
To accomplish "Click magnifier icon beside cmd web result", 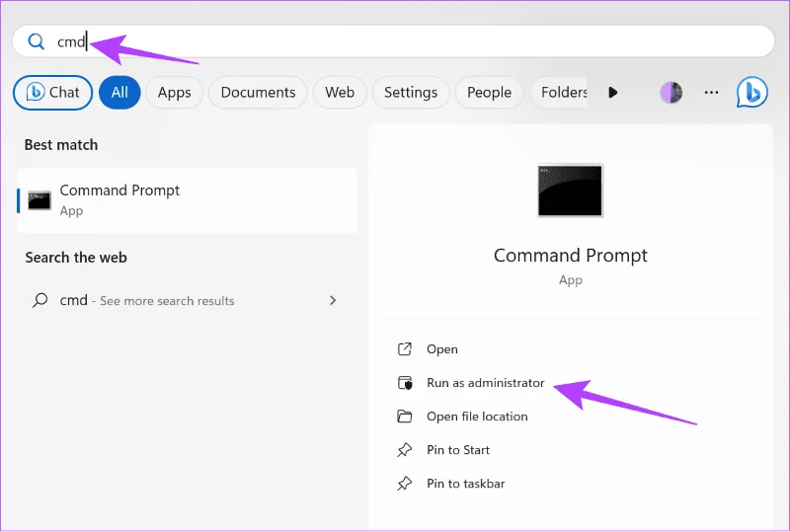I will [39, 300].
